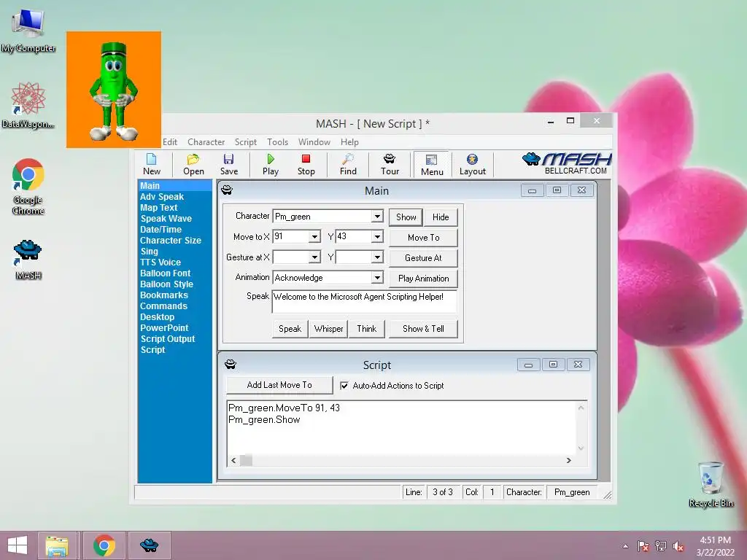Open the Help menu

349,142
